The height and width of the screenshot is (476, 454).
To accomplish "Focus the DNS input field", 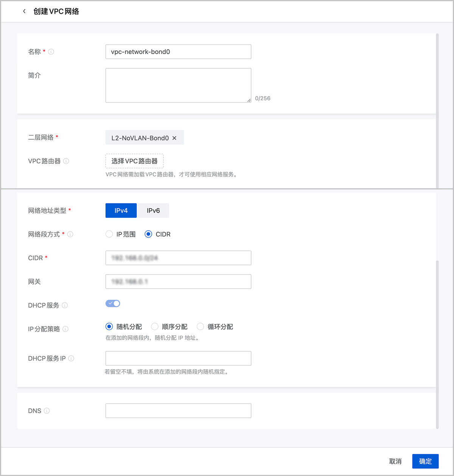I will (x=178, y=411).
